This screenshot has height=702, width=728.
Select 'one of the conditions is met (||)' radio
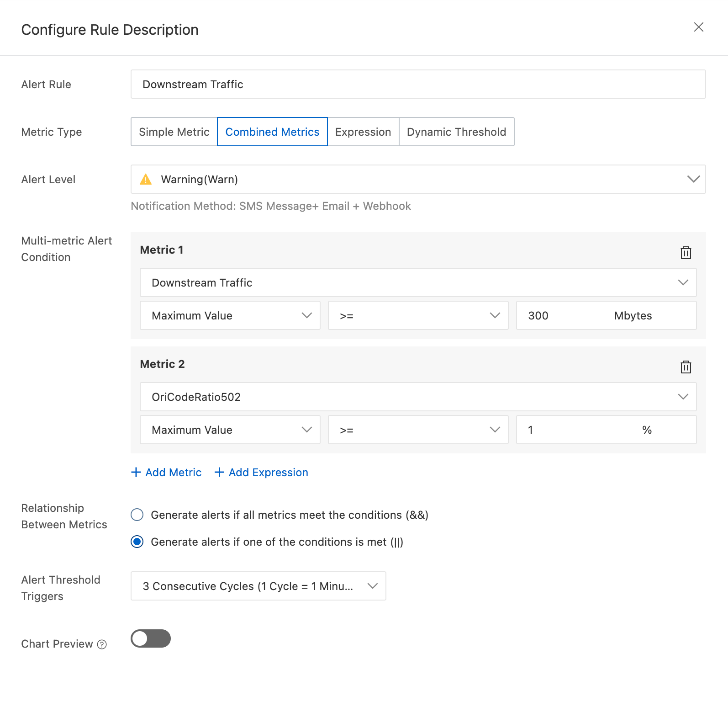pyautogui.click(x=137, y=542)
